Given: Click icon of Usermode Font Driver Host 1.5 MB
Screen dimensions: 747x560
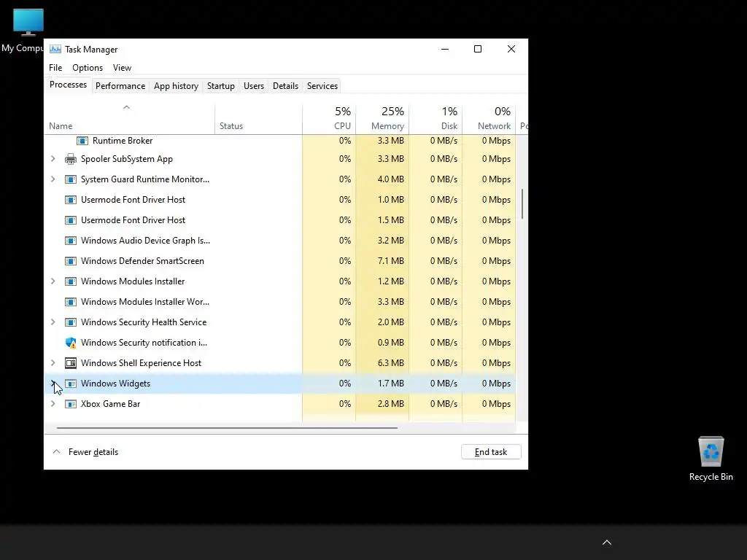Looking at the screenshot, I should pos(71,220).
